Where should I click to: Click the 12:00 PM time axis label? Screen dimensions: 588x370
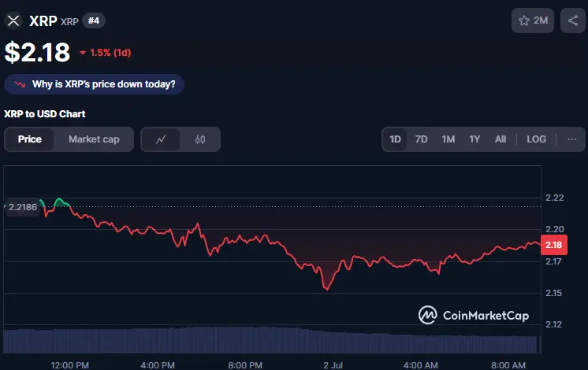[x=69, y=365]
